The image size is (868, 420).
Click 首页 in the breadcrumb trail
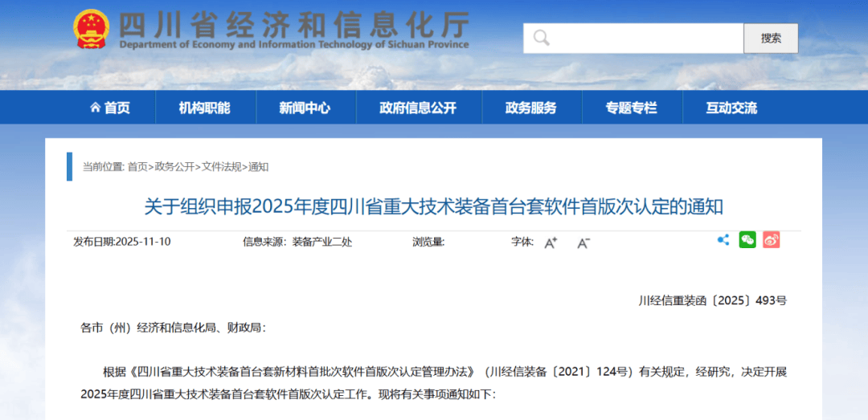(x=137, y=167)
